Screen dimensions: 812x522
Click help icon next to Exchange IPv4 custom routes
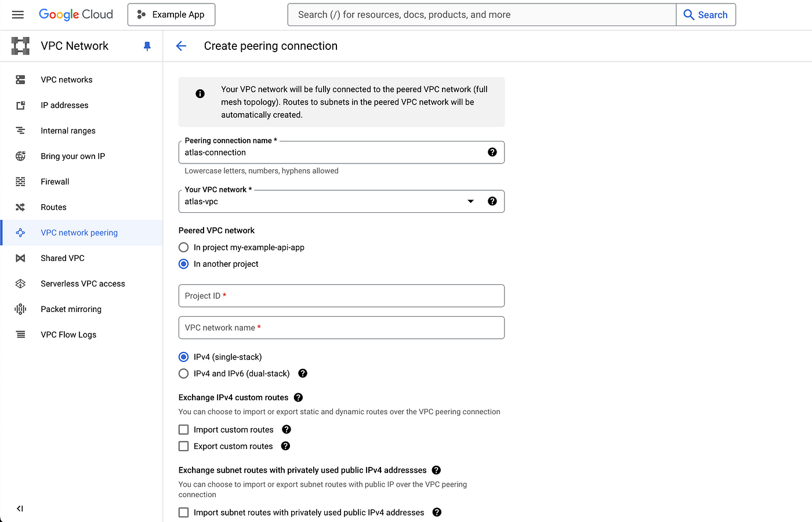tap(298, 397)
